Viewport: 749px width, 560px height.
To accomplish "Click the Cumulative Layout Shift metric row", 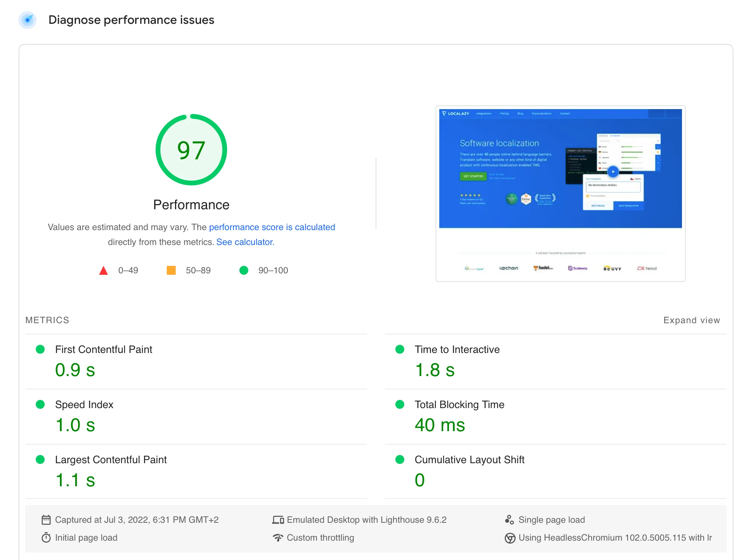I will pos(469,460).
